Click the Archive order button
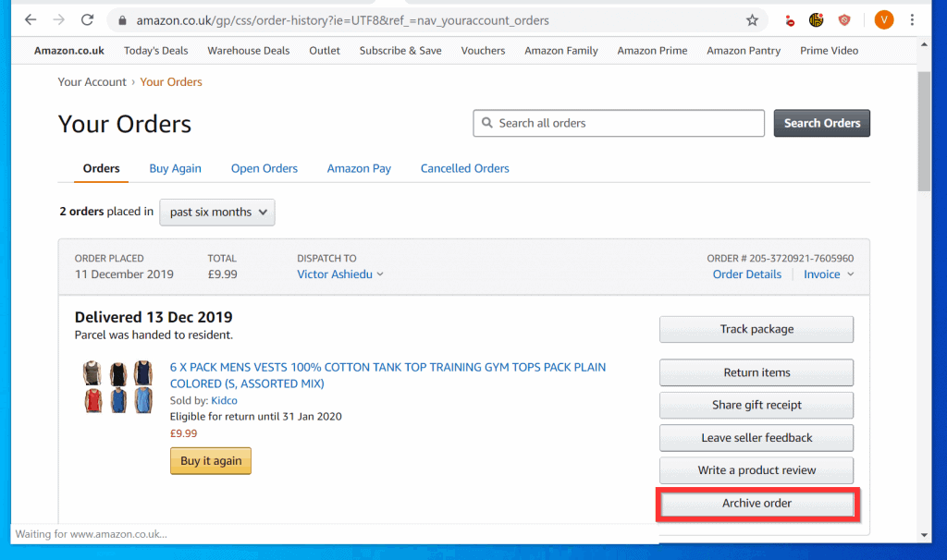 [x=756, y=503]
